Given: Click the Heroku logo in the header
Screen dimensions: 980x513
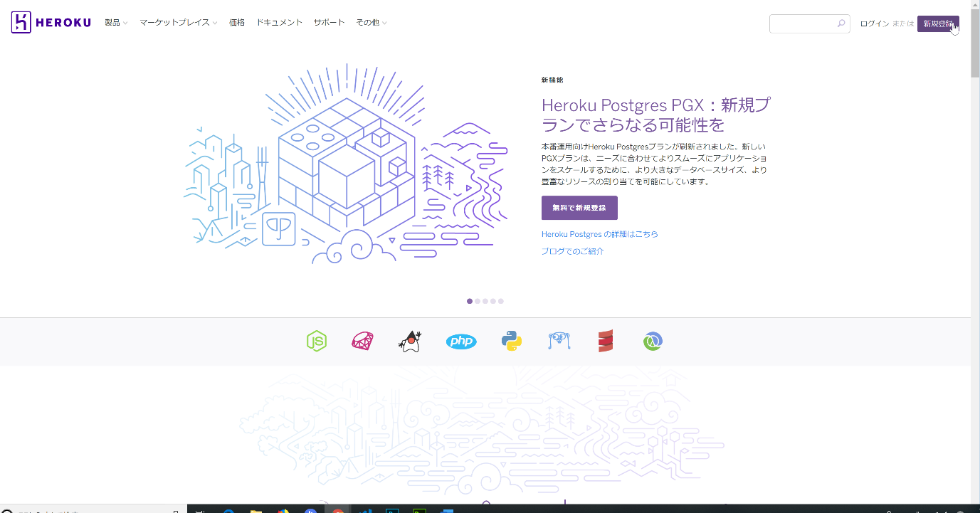Looking at the screenshot, I should (51, 23).
